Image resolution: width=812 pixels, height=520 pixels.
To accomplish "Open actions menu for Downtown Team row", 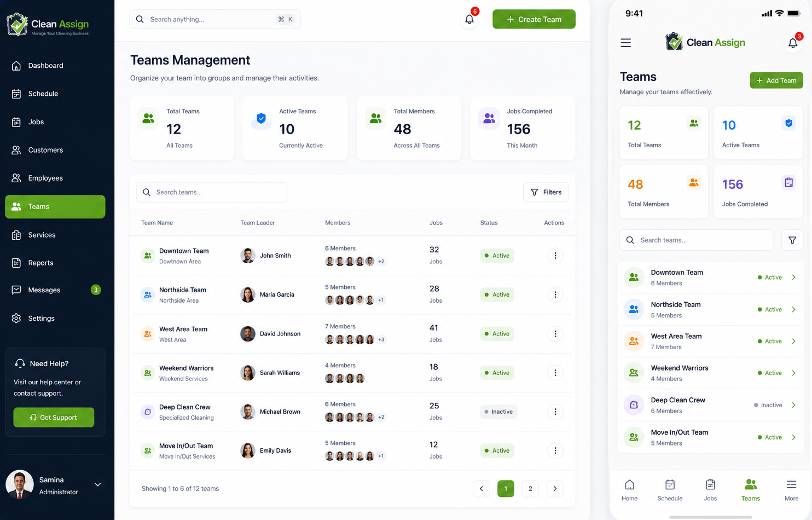I will (x=555, y=256).
